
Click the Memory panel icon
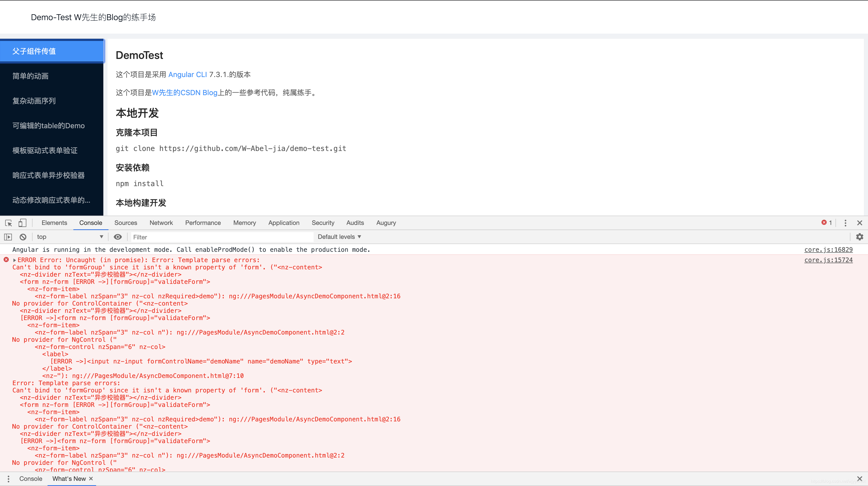pos(244,222)
